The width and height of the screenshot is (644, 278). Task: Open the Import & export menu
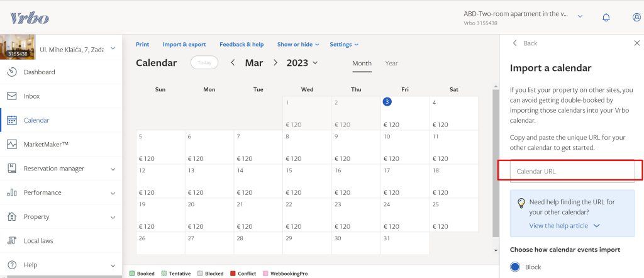(x=184, y=45)
